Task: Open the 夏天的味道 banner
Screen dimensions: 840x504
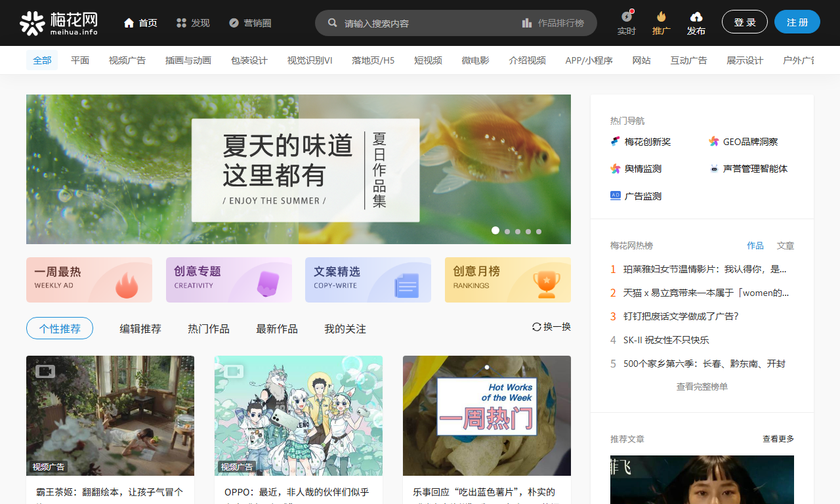Action: tap(299, 169)
